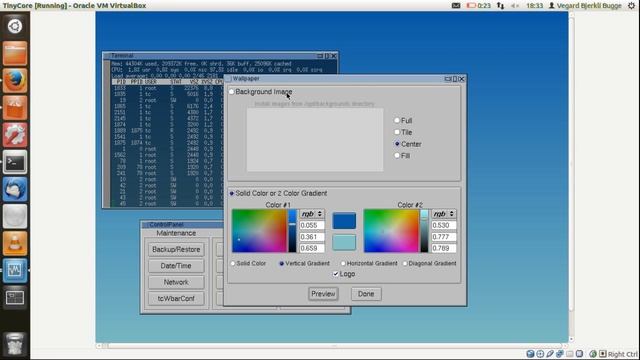
Task: Choose the Full image placement option
Action: coord(397,120)
